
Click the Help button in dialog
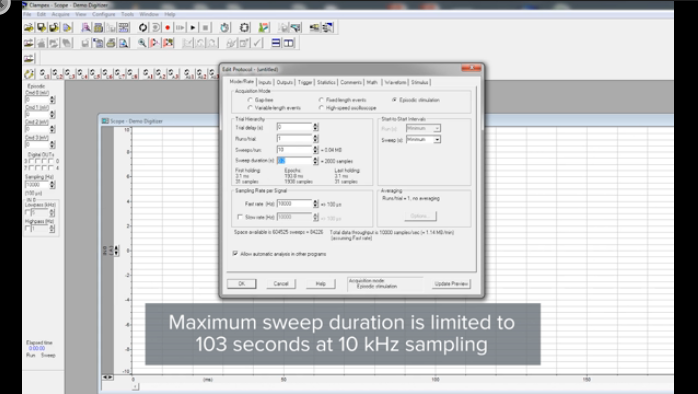pyautogui.click(x=321, y=284)
